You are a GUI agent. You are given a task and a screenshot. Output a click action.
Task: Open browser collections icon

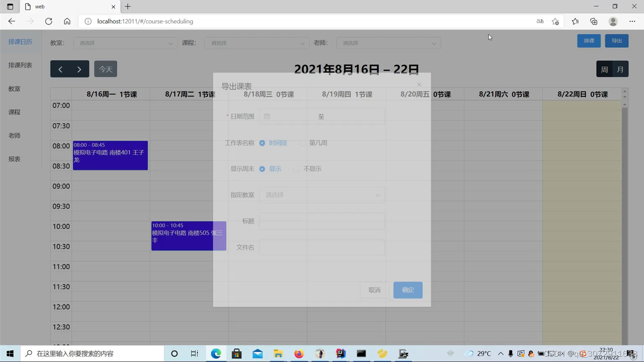click(594, 21)
